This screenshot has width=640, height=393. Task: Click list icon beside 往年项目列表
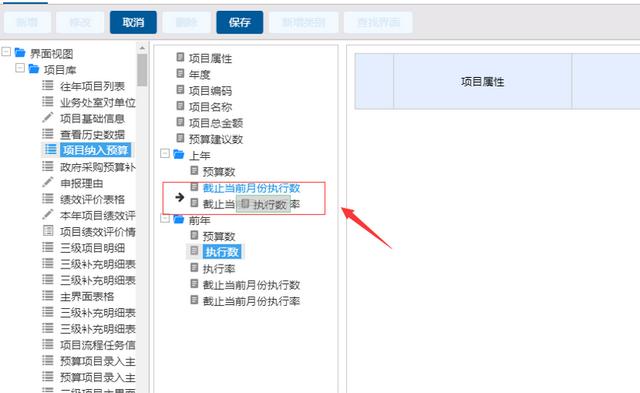48,85
